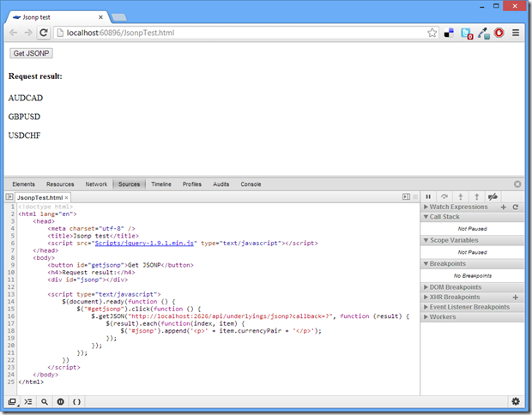Close the Jsonp test browser tab

[x=100, y=17]
